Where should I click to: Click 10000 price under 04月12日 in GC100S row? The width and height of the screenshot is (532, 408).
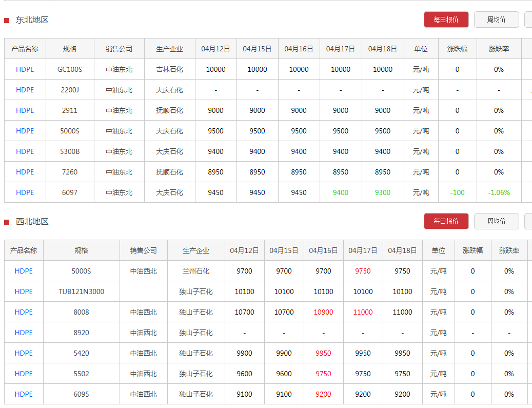click(x=216, y=70)
